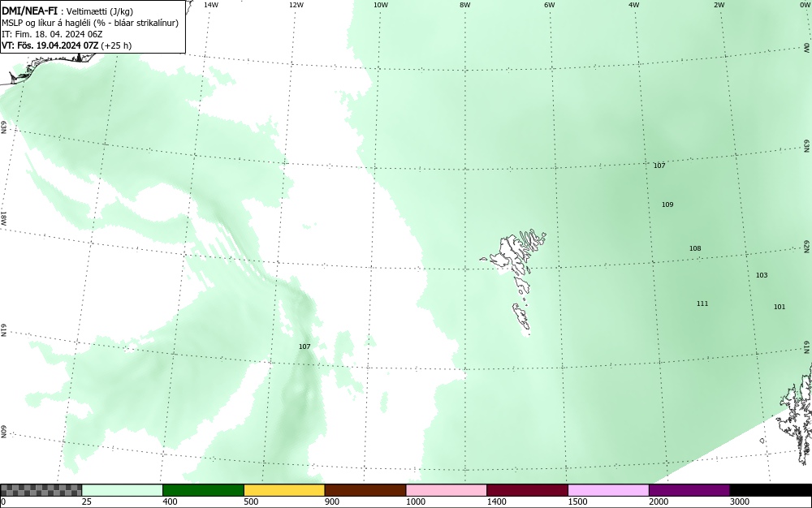Select the purple 2000–3000 legend swatch
Screen dimensions: 812x508
pyautogui.click(x=689, y=490)
